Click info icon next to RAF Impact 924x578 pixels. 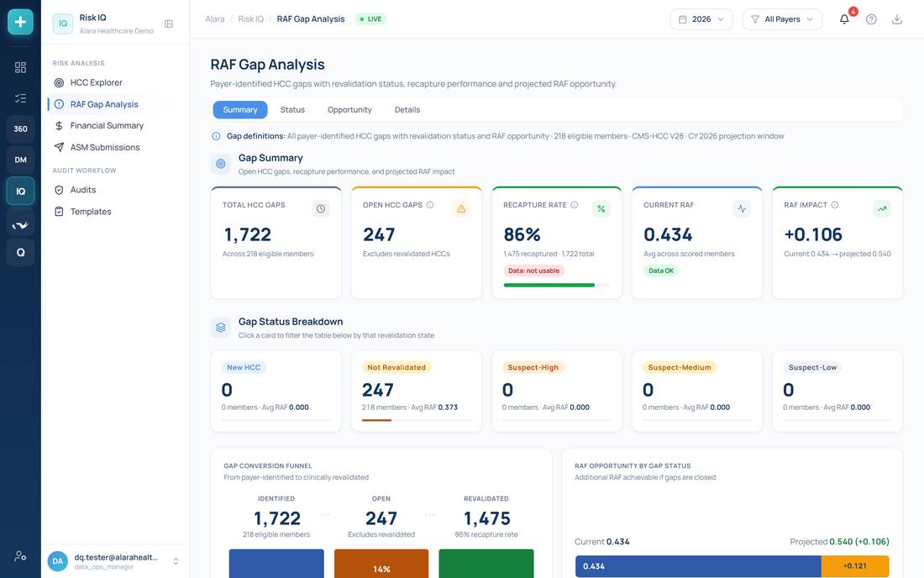(x=834, y=205)
